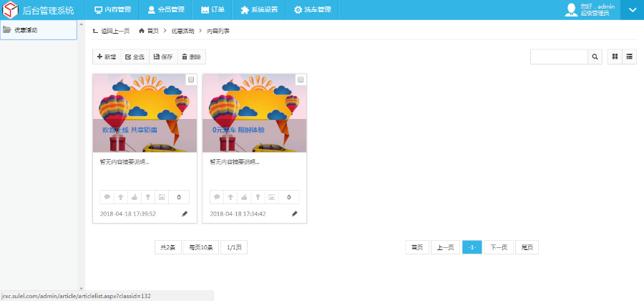Viewport: 644px width, 301px height.
Task: Click the 共2条 total count box
Action: pyautogui.click(x=168, y=247)
